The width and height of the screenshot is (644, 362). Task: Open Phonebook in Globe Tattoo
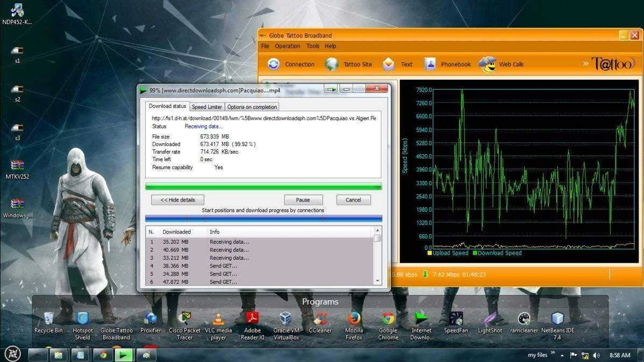[447, 64]
